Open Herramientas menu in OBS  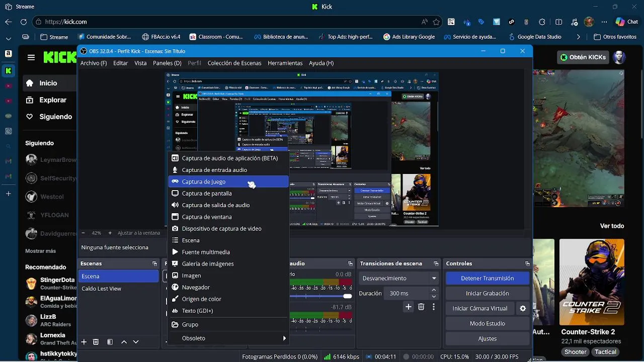click(x=285, y=63)
